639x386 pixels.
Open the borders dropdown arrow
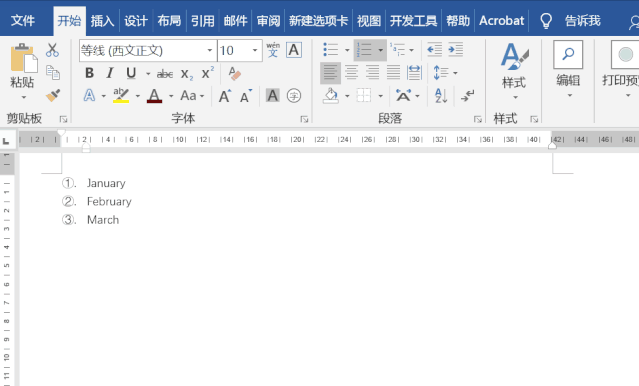pos(381,96)
